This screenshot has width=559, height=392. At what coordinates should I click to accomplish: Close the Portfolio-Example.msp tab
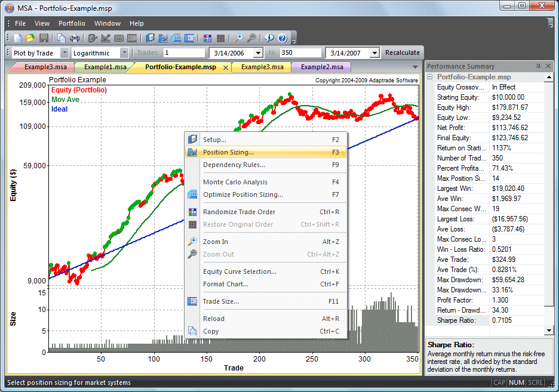pos(226,67)
